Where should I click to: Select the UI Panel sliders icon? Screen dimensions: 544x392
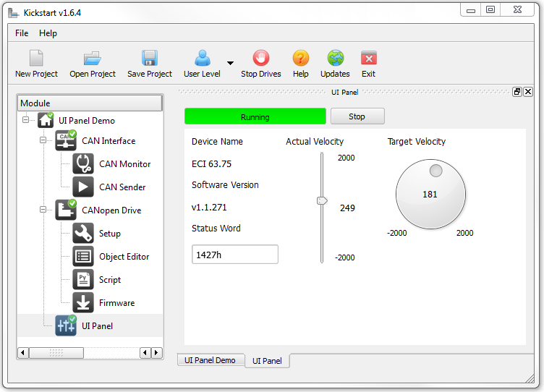point(66,325)
